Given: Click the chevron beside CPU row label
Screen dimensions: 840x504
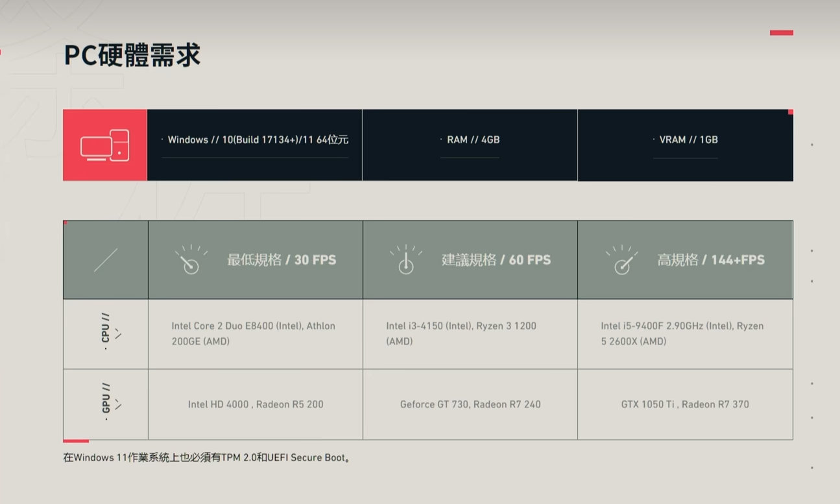Looking at the screenshot, I should [x=118, y=333].
